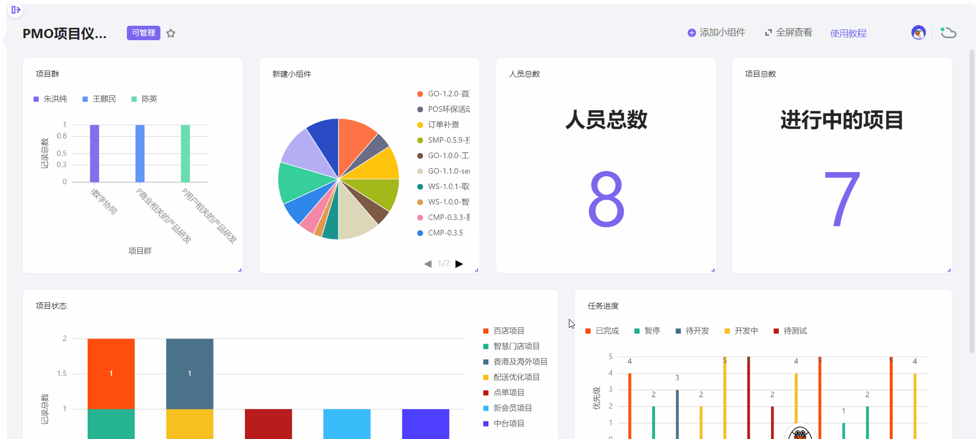Toggle 已完成 series in 任务进度 legend
This screenshot has width=980, height=439.
[x=602, y=331]
